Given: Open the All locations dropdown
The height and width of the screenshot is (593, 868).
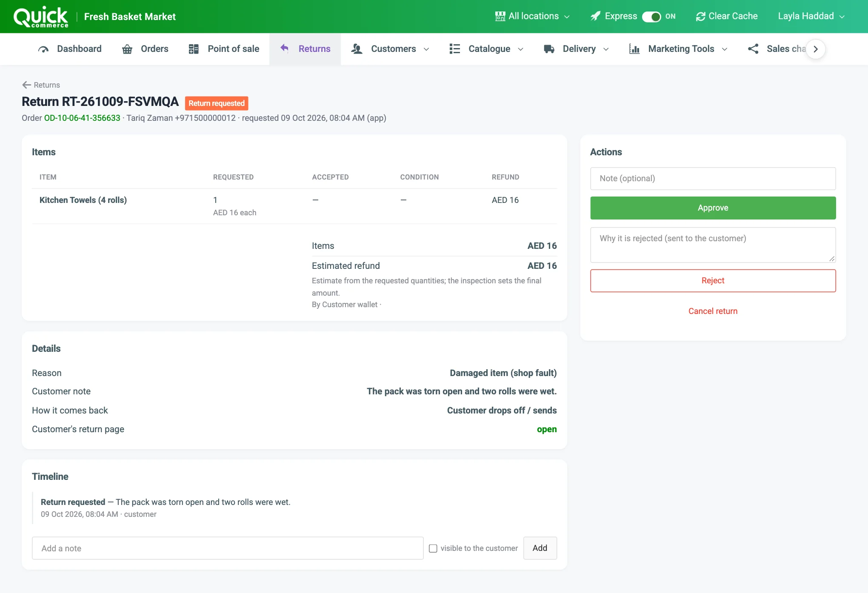Looking at the screenshot, I should tap(532, 16).
